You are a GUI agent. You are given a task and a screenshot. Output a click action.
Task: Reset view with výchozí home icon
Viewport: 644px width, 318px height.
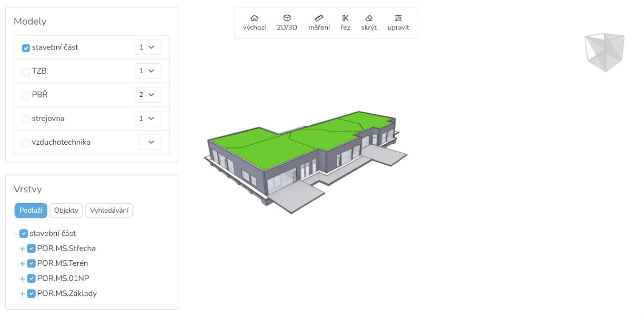254,23
